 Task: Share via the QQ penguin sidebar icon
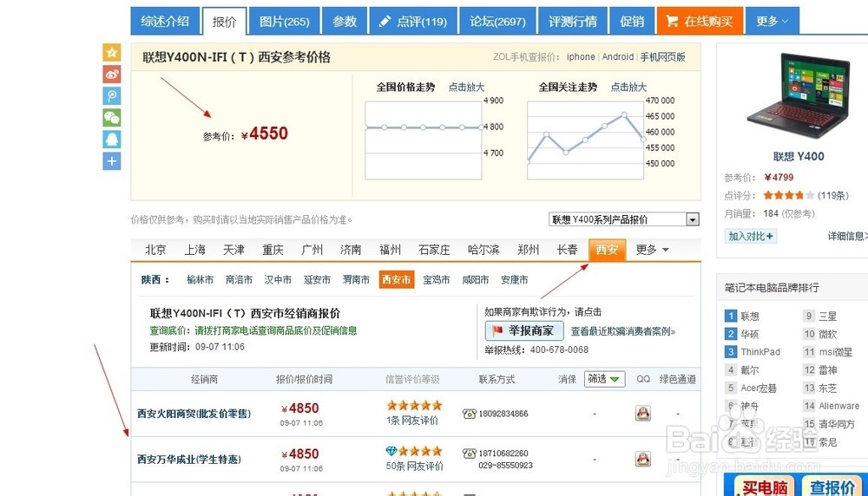tap(112, 139)
